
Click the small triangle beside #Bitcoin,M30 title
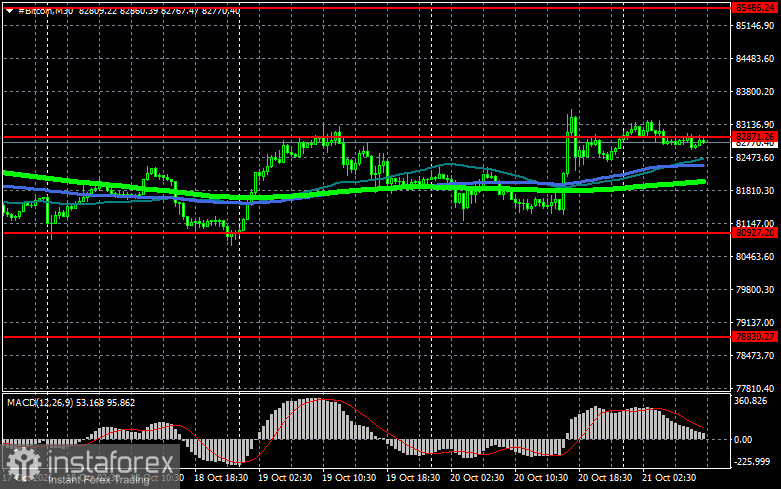click(x=9, y=10)
